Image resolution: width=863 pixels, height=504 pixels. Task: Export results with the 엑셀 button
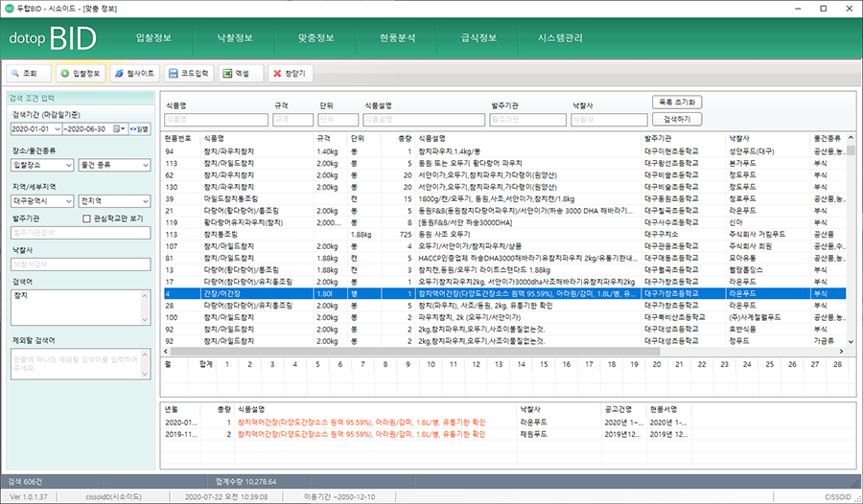[x=241, y=73]
